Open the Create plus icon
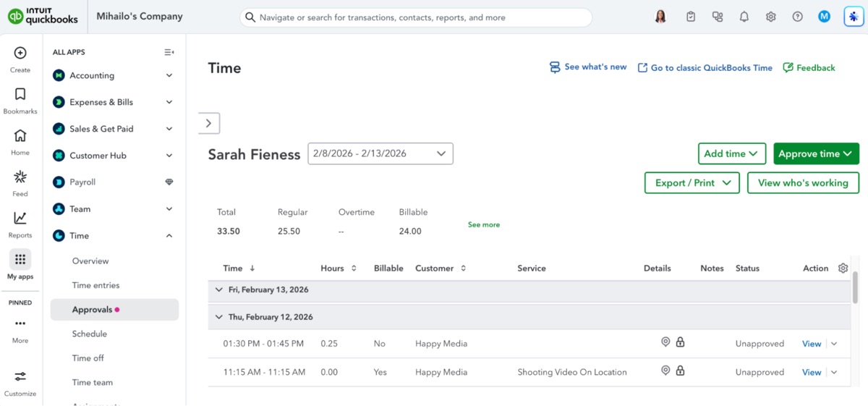 pos(20,53)
